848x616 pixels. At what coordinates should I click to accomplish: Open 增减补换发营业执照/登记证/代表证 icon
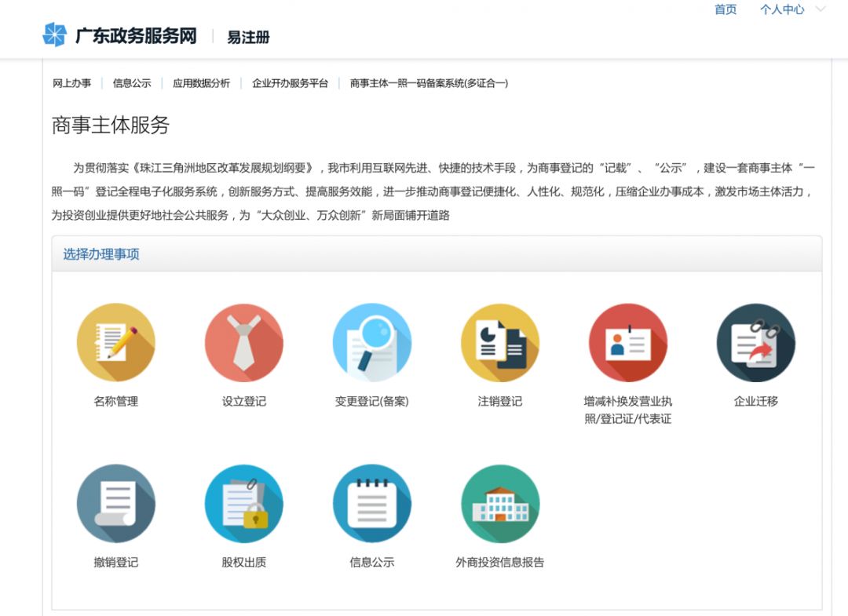tap(629, 343)
